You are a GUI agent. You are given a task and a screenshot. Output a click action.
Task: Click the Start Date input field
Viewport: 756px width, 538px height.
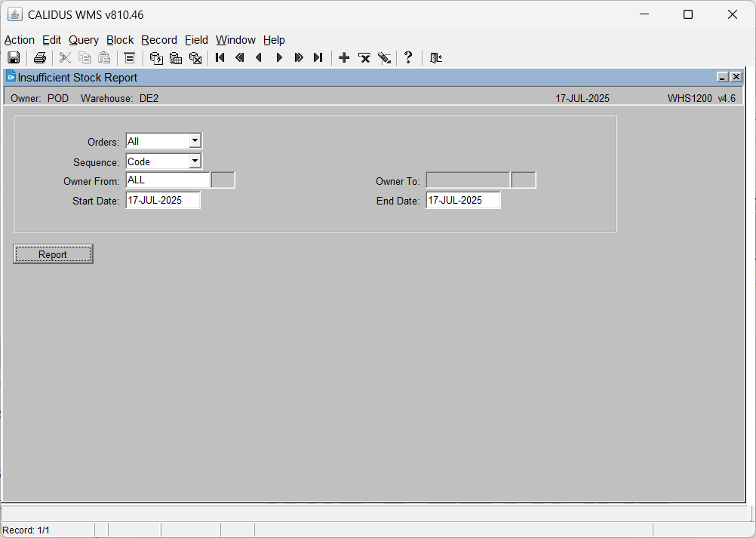click(x=163, y=200)
